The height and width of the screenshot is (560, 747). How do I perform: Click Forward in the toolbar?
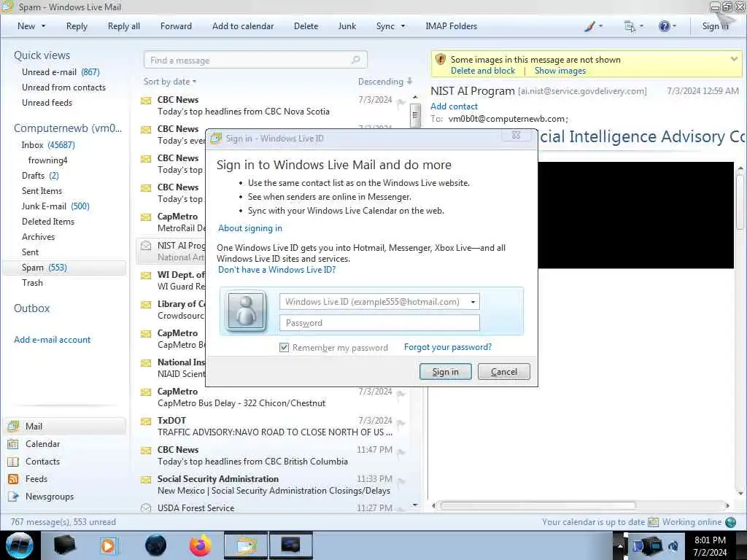(x=176, y=26)
